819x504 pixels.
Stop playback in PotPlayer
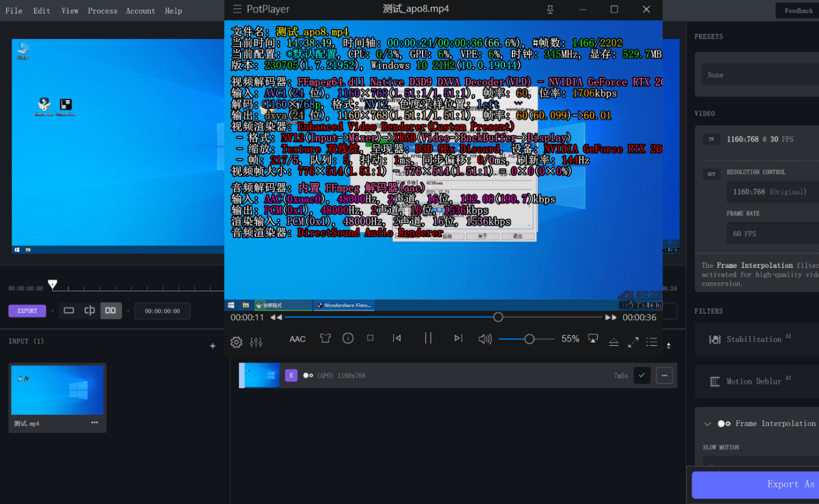pos(370,337)
